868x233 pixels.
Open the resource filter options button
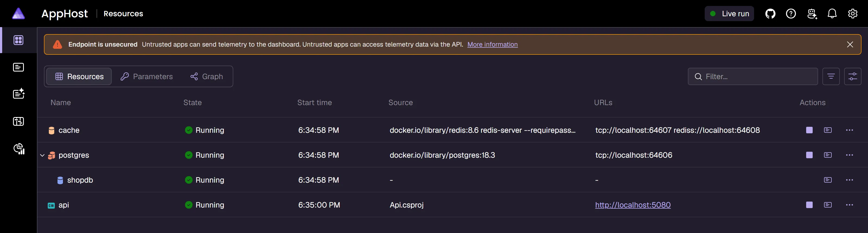coord(831,76)
